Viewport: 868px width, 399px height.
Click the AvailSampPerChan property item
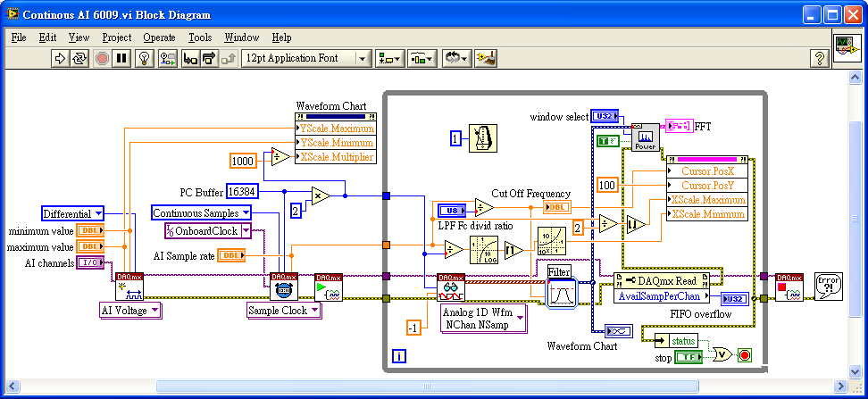(662, 296)
